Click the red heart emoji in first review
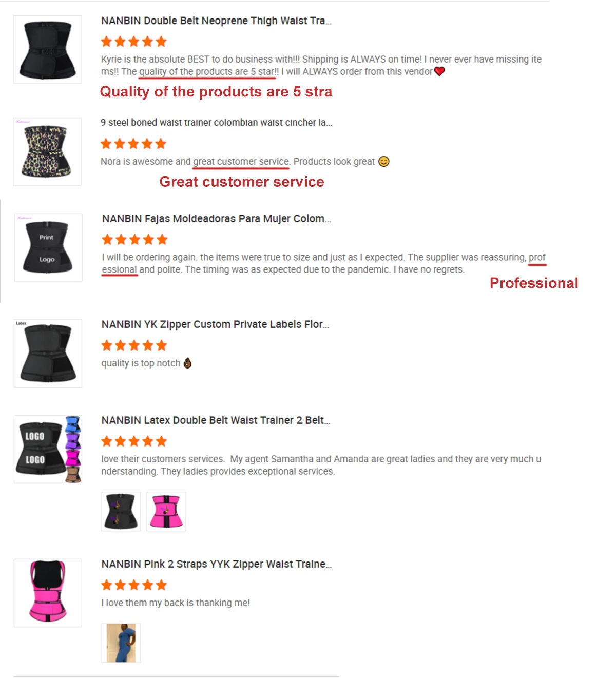The image size is (616, 678). coord(439,71)
